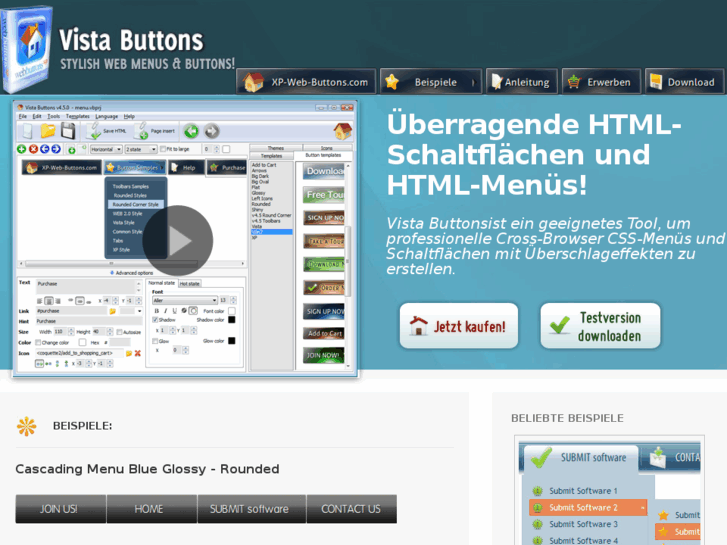Expand Advanced options in Vista Buttons window
727x545 pixels.
pos(131,273)
